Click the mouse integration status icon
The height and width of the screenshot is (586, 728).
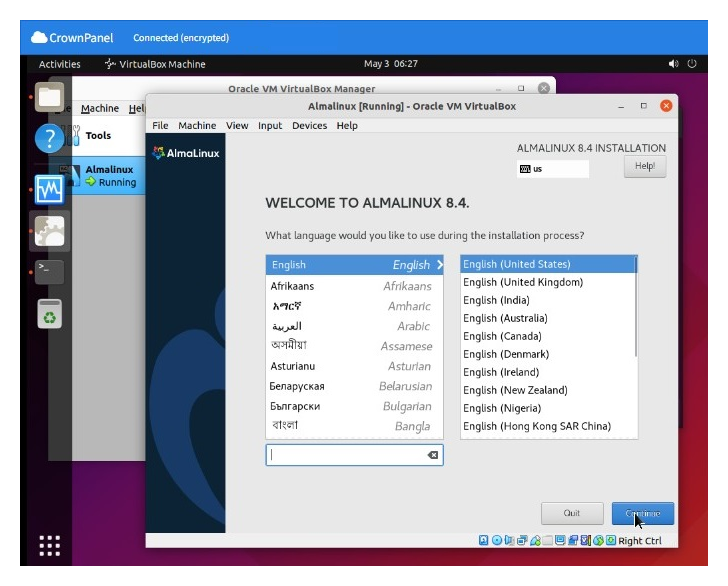[x=598, y=540]
